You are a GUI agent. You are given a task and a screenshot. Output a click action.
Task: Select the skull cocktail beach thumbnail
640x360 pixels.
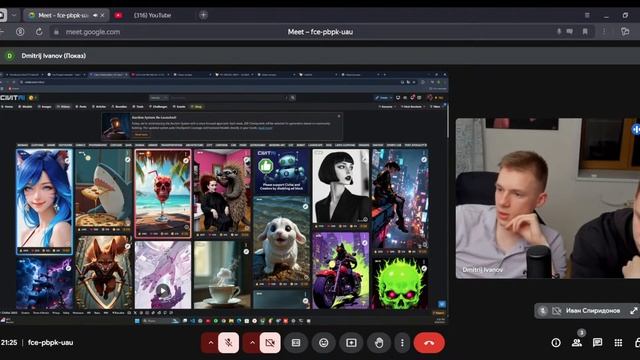click(163, 193)
